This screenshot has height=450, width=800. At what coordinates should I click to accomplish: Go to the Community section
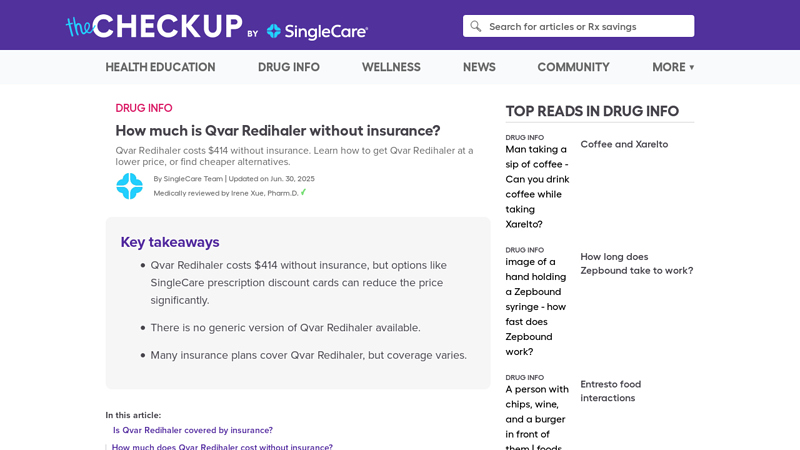573,67
